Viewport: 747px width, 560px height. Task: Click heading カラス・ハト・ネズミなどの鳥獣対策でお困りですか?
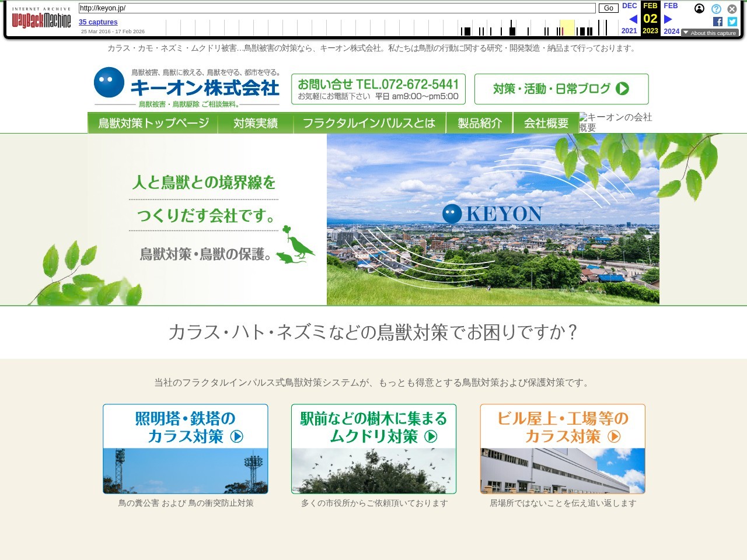[x=373, y=332]
